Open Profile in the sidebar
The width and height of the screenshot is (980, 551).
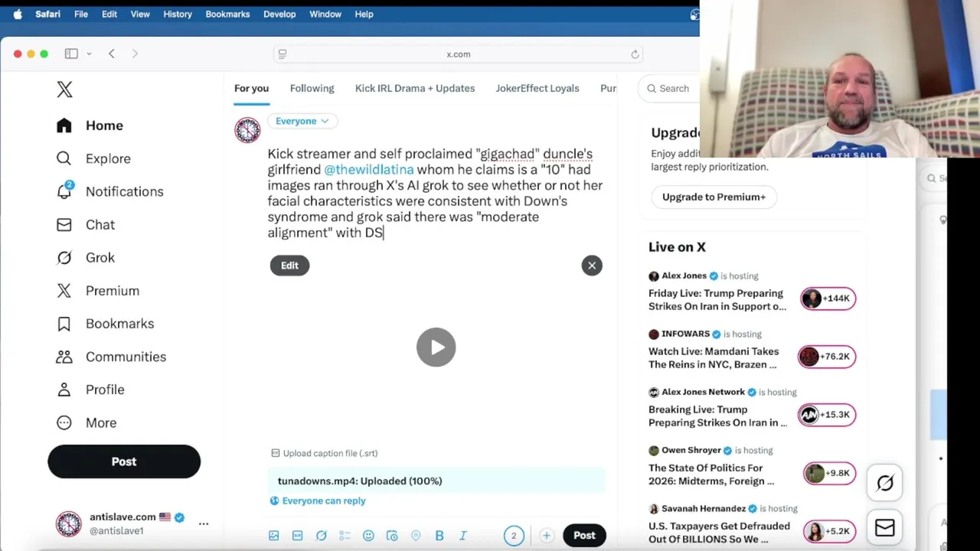(90, 390)
